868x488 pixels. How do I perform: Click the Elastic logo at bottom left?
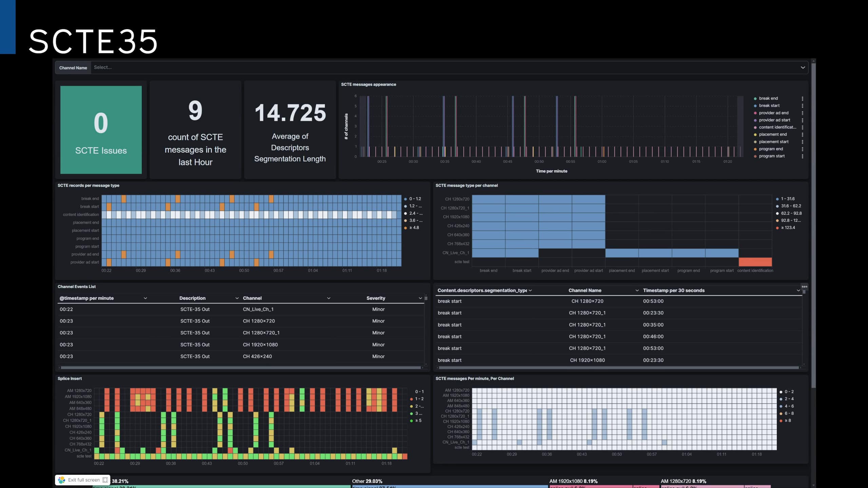pyautogui.click(x=62, y=480)
